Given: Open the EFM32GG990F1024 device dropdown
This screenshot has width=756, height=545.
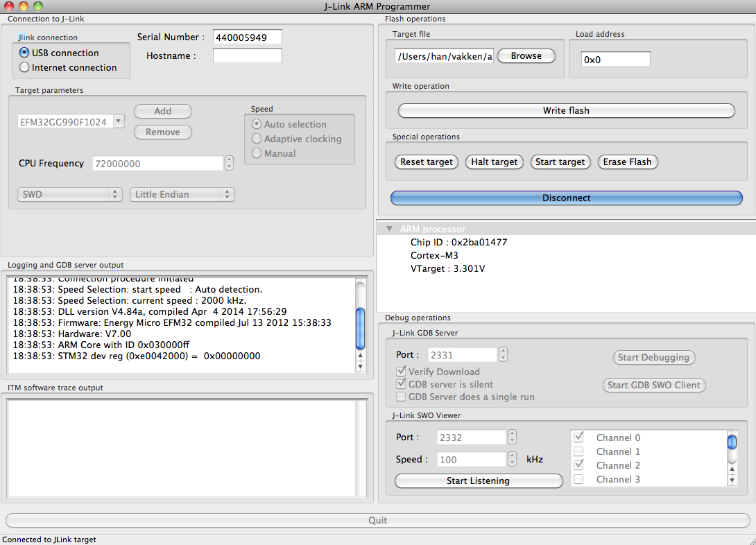Looking at the screenshot, I should [119, 121].
